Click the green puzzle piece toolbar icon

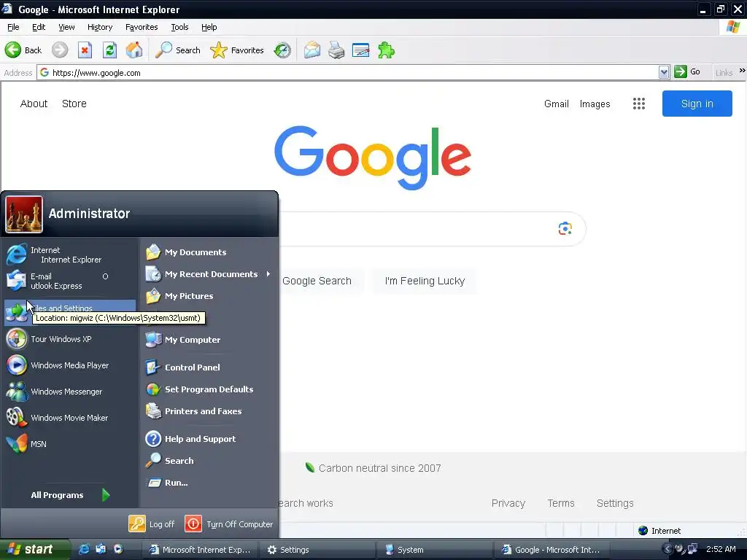pyautogui.click(x=386, y=50)
